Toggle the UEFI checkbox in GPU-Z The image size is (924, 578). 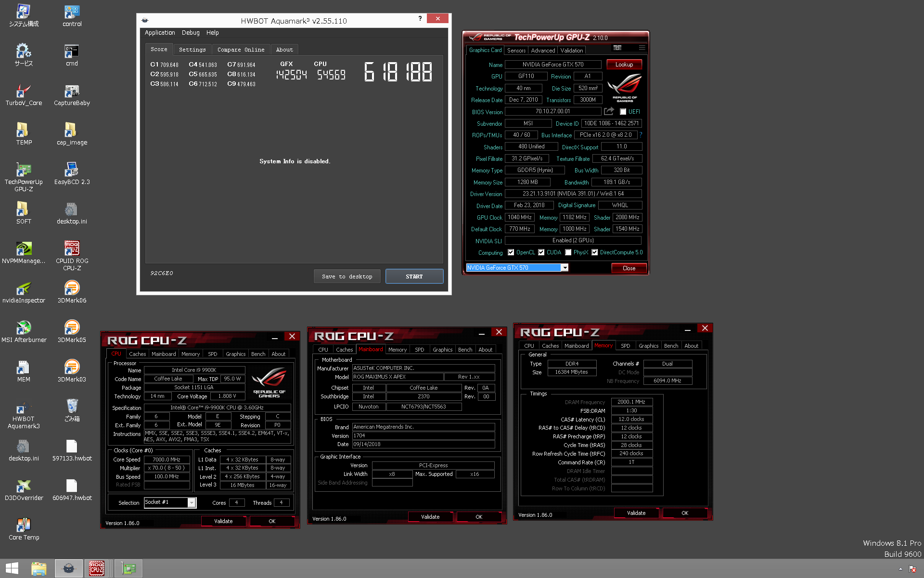623,112
